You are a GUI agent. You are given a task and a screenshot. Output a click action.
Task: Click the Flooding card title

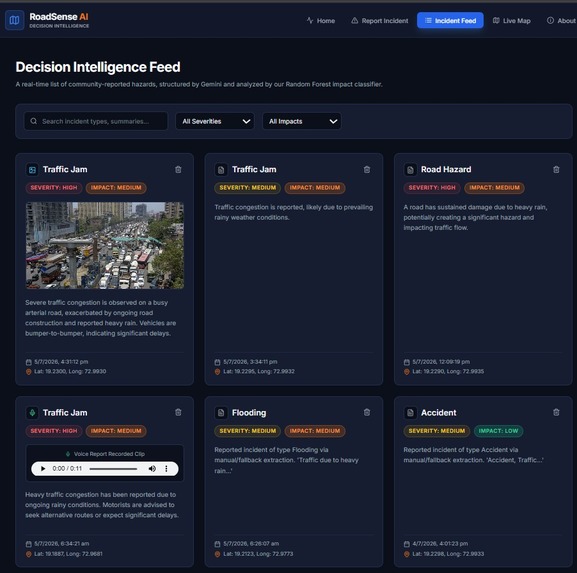point(249,413)
